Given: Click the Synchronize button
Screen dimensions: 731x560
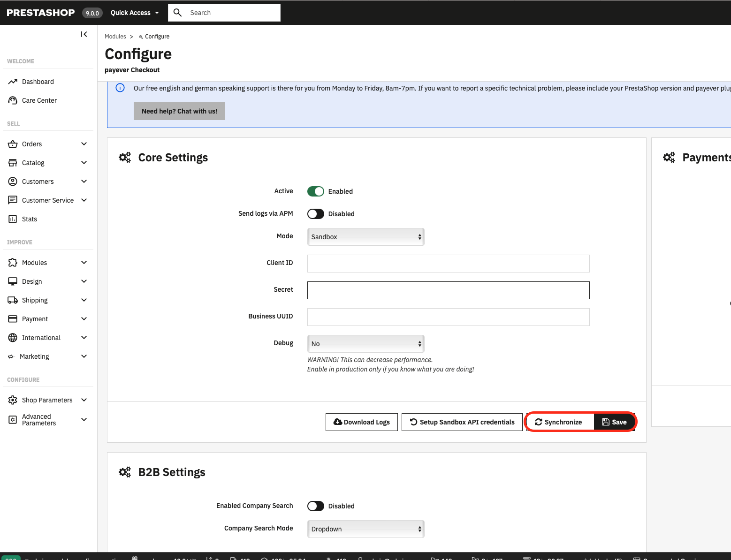Looking at the screenshot, I should (558, 422).
